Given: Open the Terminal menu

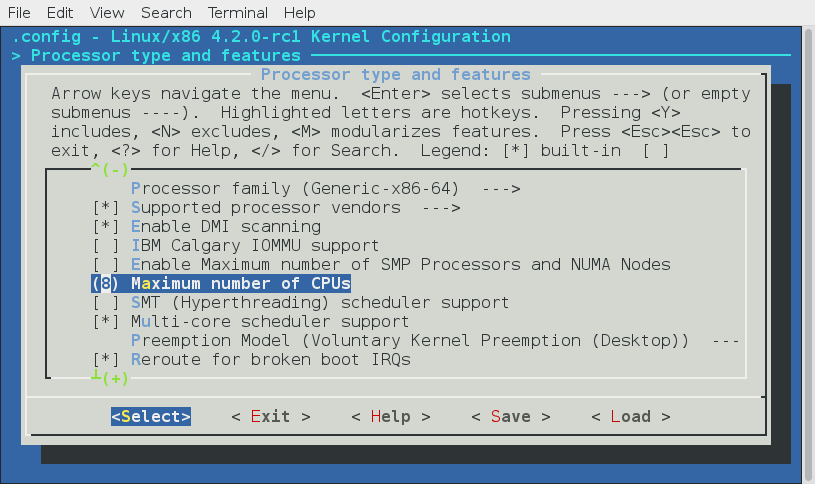Looking at the screenshot, I should coord(238,13).
